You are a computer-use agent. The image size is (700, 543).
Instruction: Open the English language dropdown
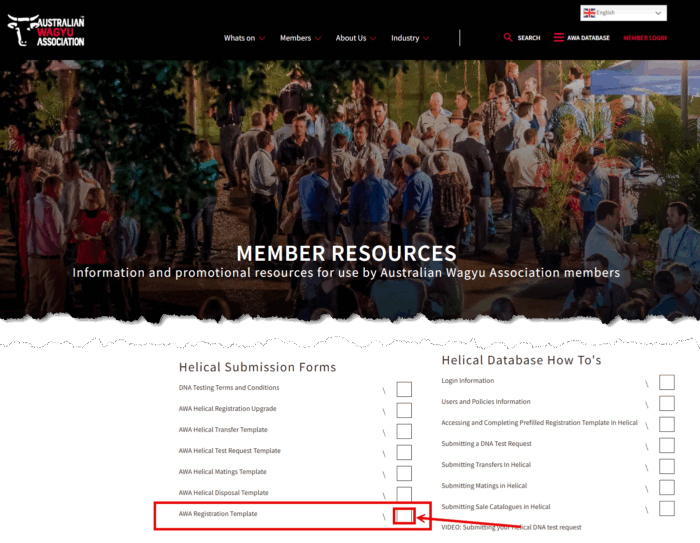pyautogui.click(x=623, y=13)
